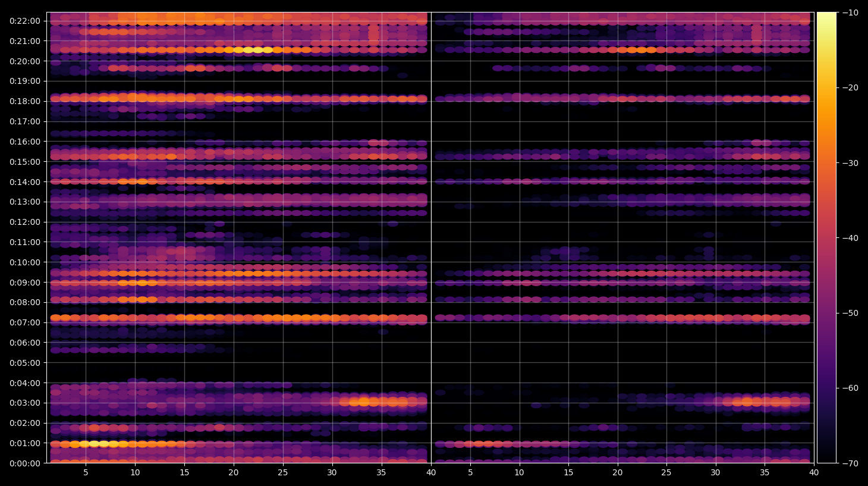Select the −60 colorbar tick label
Image resolution: width=868 pixels, height=486 pixels.
tap(851, 388)
